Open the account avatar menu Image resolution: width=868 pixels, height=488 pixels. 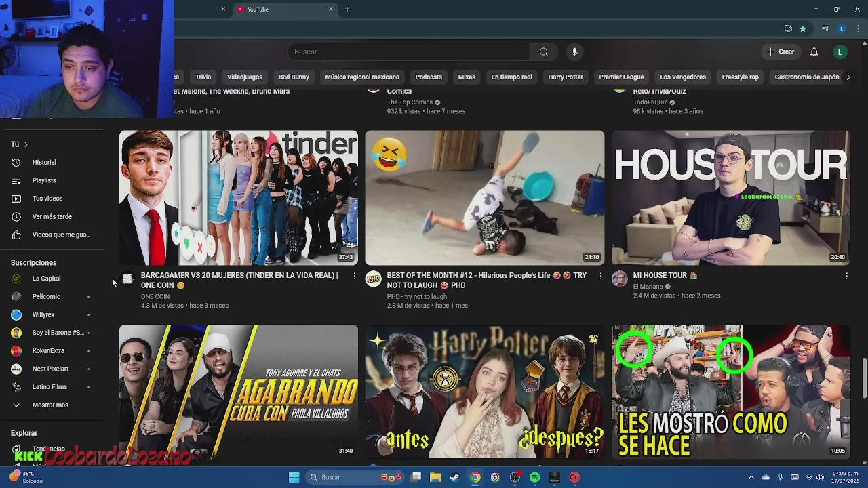[x=840, y=52]
